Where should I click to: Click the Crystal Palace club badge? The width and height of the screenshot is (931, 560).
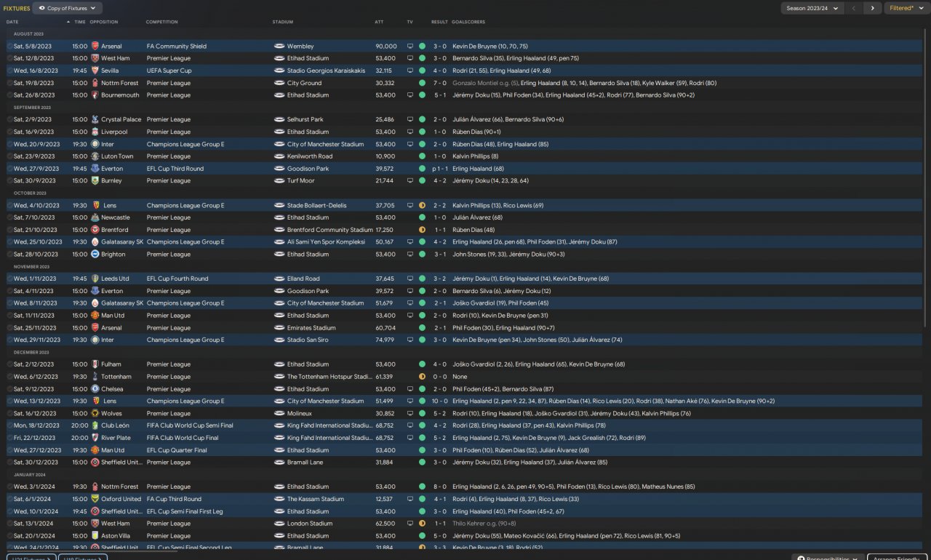(x=95, y=119)
